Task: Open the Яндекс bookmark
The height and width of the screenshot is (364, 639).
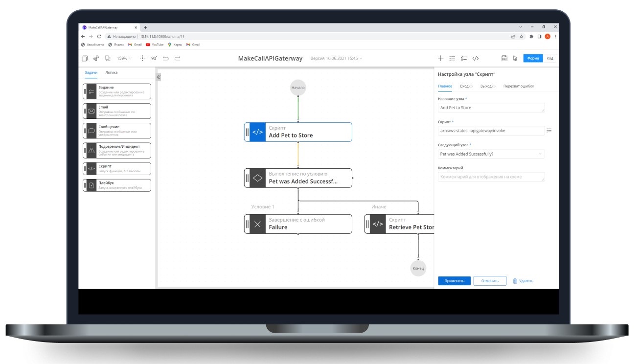Action: coord(116,45)
